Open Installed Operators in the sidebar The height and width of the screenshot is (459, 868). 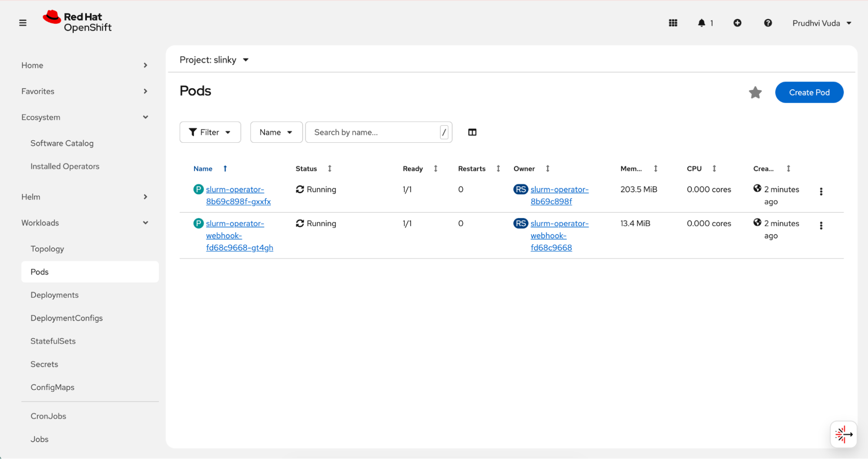(65, 166)
